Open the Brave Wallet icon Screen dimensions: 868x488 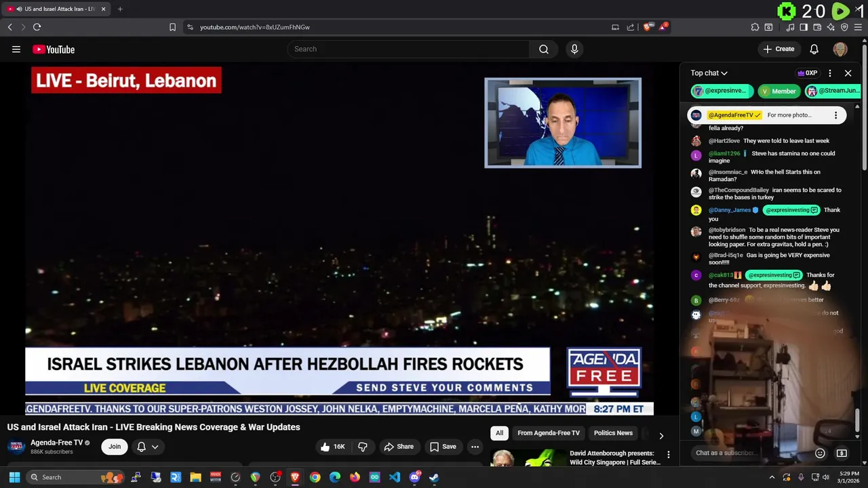(817, 27)
